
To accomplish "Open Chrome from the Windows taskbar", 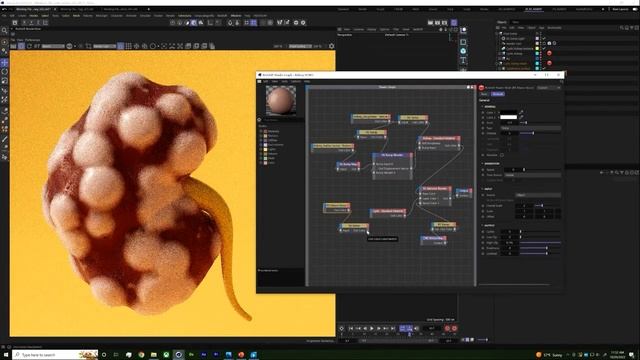I will [141, 355].
